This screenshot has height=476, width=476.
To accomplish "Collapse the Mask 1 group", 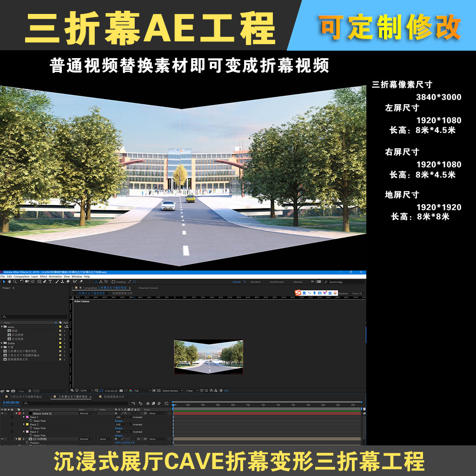I will click(24, 417).
